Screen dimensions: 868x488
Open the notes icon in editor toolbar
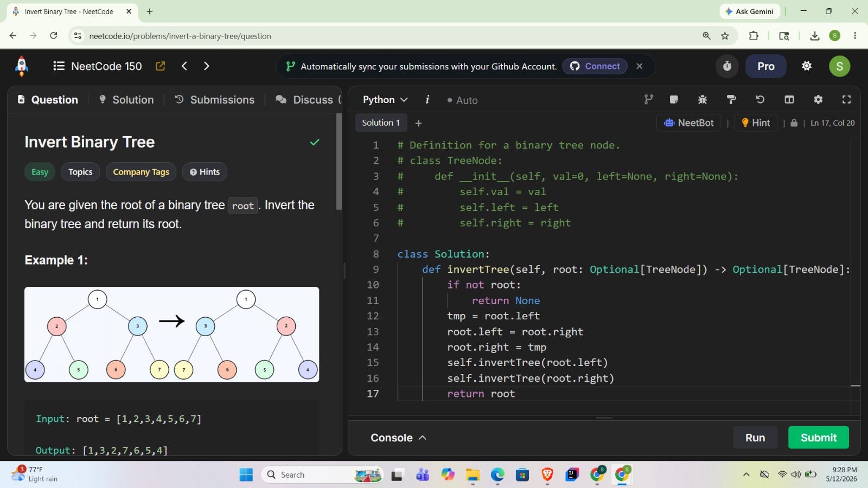coord(674,99)
